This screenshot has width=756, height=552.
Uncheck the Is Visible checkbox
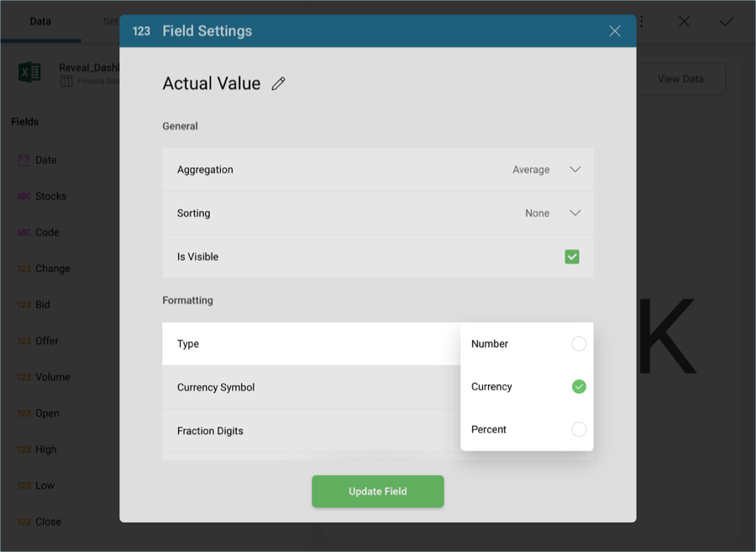pyautogui.click(x=572, y=257)
